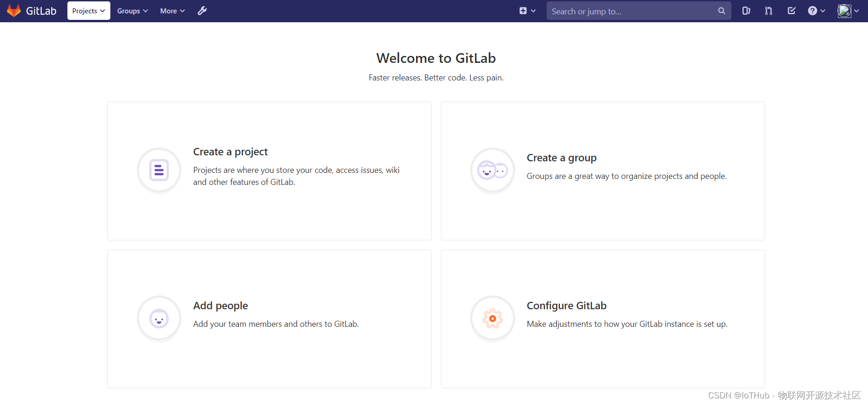Open the new item plus menu
This screenshot has height=404, width=868.
[527, 11]
